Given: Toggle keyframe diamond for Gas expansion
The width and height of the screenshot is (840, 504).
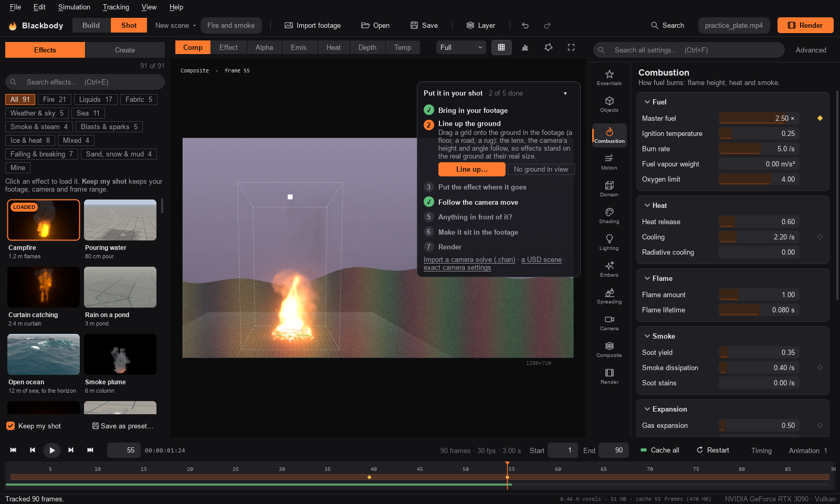Looking at the screenshot, I should coord(820,425).
